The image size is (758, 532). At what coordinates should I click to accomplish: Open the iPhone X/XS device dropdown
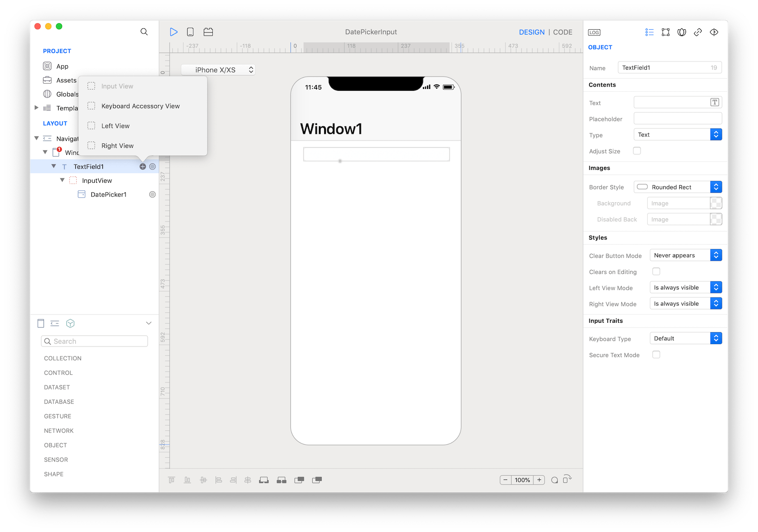click(x=218, y=70)
